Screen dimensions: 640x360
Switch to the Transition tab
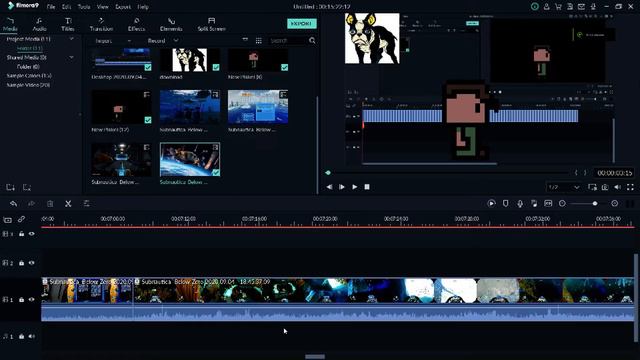101,24
